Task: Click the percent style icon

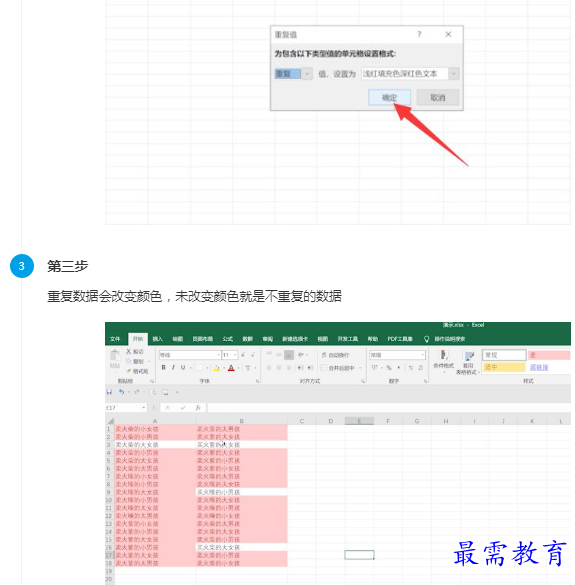Action: coord(389,368)
